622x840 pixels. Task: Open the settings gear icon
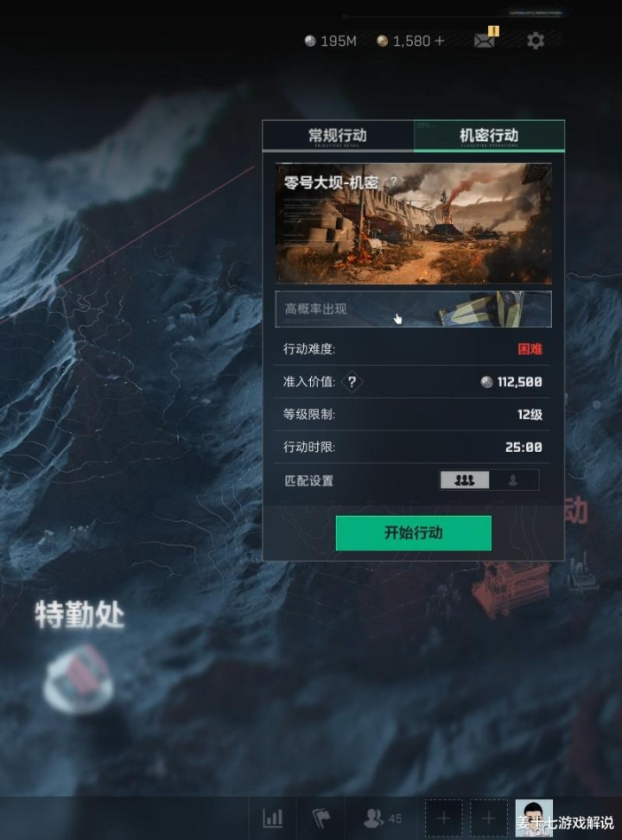(536, 41)
